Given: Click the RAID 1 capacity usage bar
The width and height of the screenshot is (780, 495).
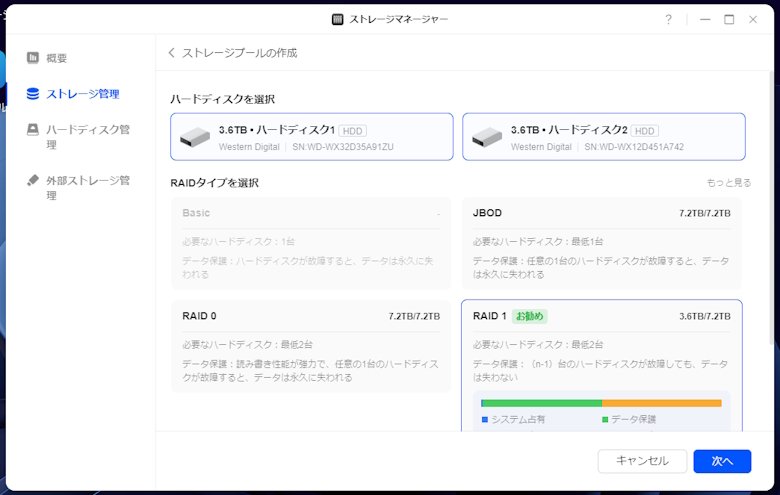Looking at the screenshot, I should pyautogui.click(x=601, y=403).
